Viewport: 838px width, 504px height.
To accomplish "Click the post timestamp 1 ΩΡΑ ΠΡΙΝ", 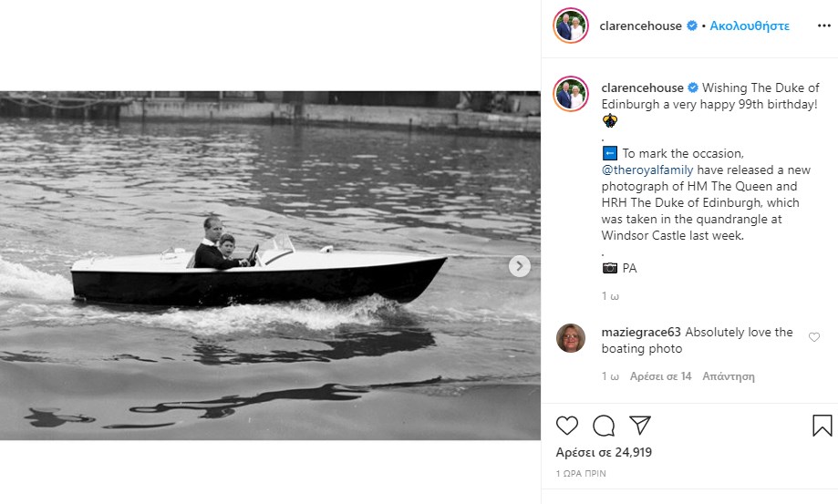I will click(581, 474).
